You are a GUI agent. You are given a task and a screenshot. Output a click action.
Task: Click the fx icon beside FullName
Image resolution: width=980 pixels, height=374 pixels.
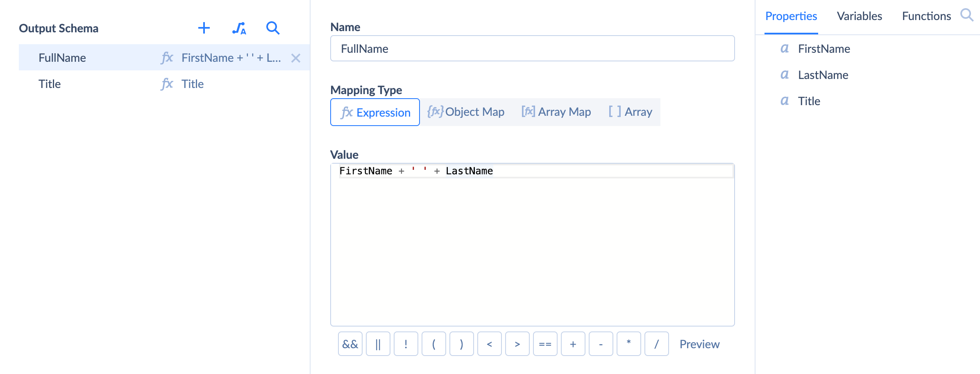point(167,58)
